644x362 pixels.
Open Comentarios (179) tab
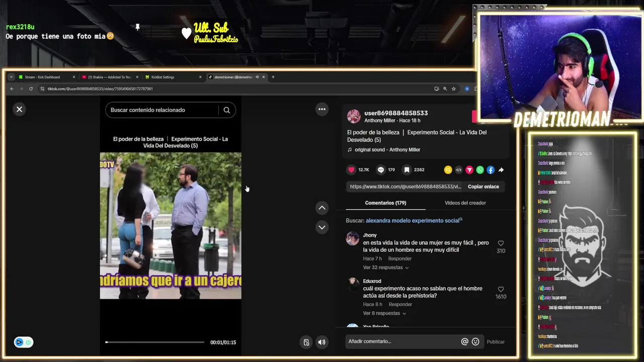point(385,203)
